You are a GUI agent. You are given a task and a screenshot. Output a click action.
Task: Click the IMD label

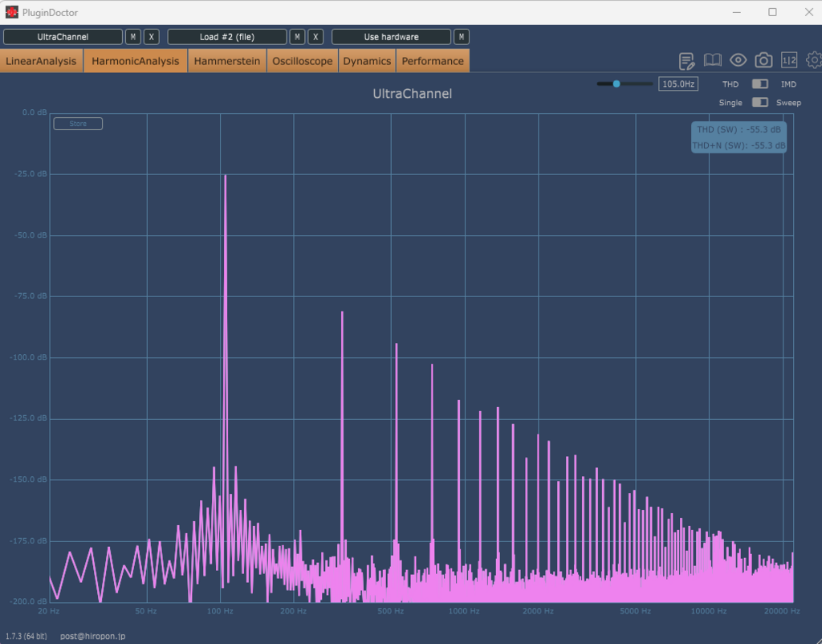tap(788, 84)
